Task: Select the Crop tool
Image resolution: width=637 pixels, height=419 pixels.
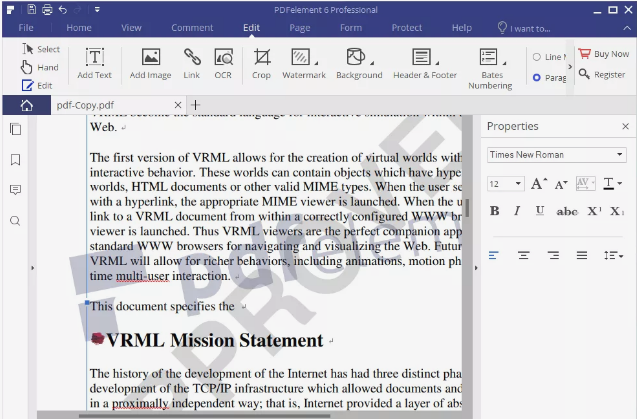Action: (262, 63)
